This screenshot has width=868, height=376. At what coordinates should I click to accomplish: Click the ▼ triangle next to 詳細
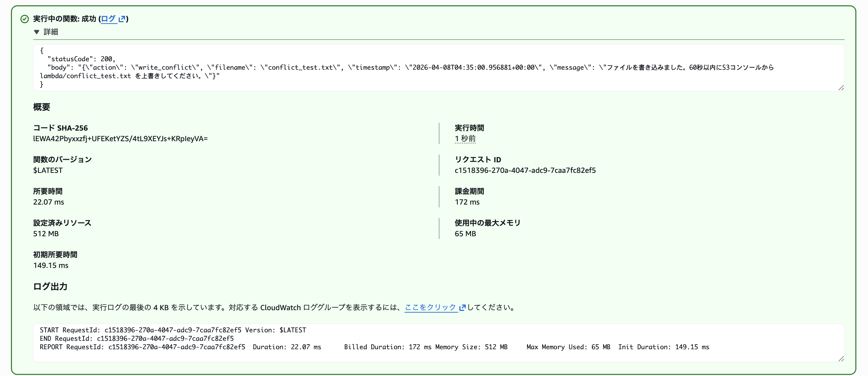37,32
